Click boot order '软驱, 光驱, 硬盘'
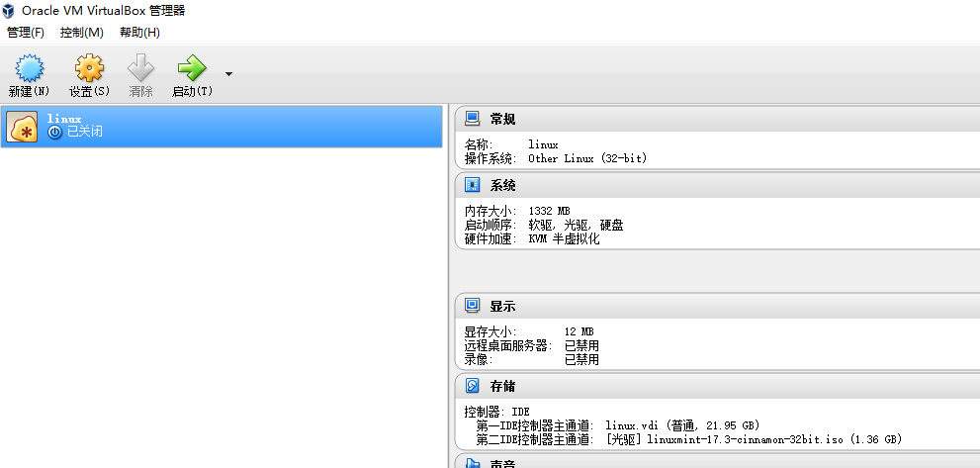 [x=576, y=225]
